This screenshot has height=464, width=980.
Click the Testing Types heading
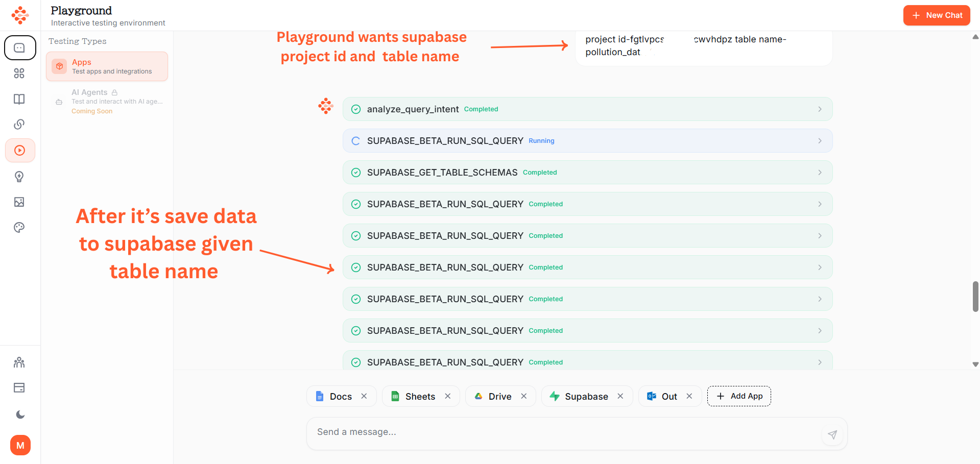[x=78, y=41]
